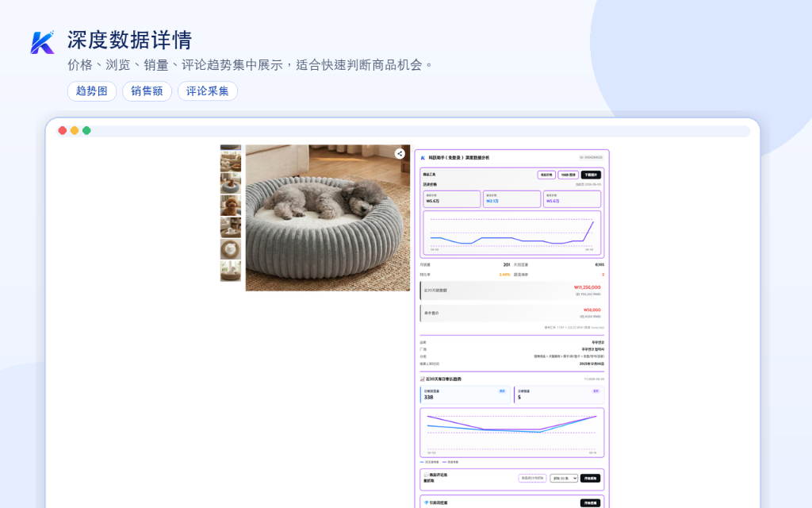This screenshot has height=508, width=812.
Task: Select the 评论采集 tag
Action: click(x=208, y=91)
